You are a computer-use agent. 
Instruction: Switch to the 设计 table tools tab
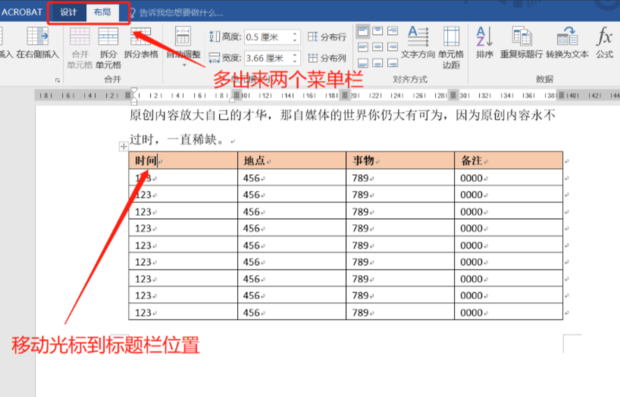(68, 12)
